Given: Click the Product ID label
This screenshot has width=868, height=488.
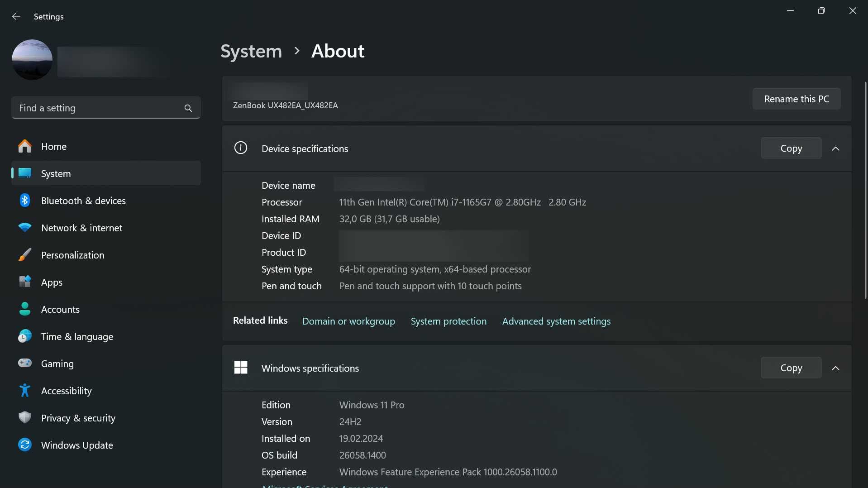Looking at the screenshot, I should [284, 253].
